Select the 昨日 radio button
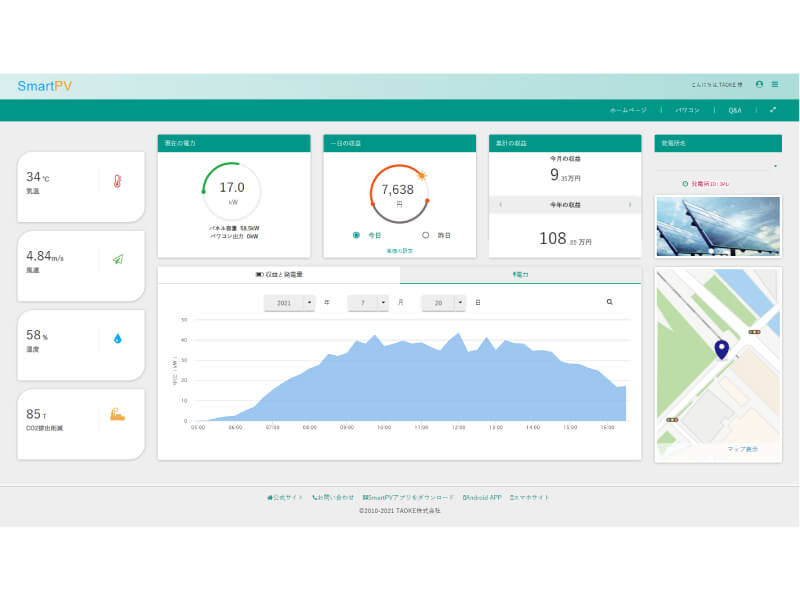 point(426,235)
